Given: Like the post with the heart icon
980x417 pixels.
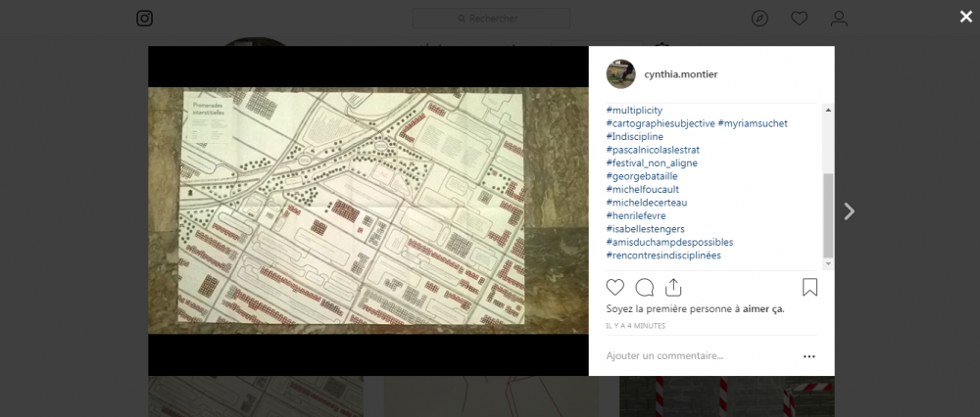Looking at the screenshot, I should (x=615, y=287).
